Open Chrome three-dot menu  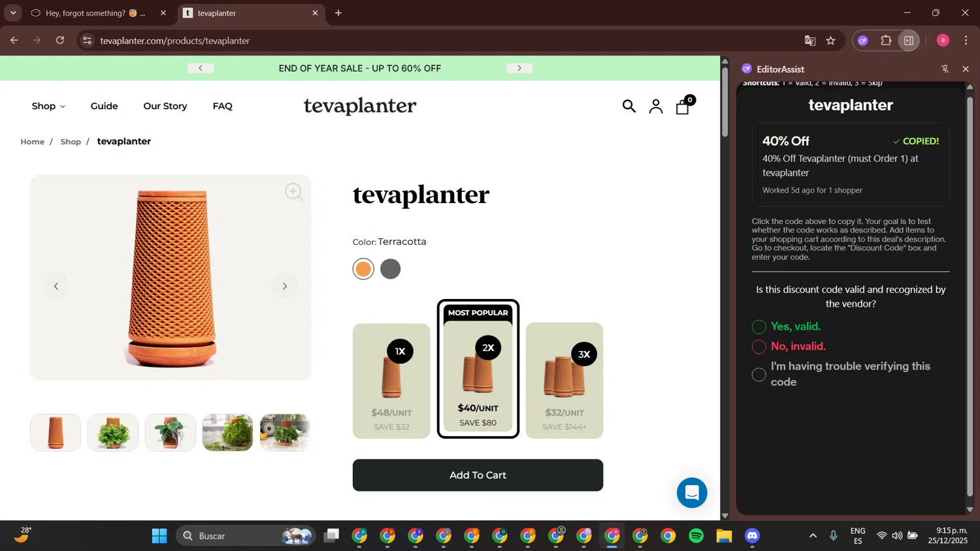966,40
